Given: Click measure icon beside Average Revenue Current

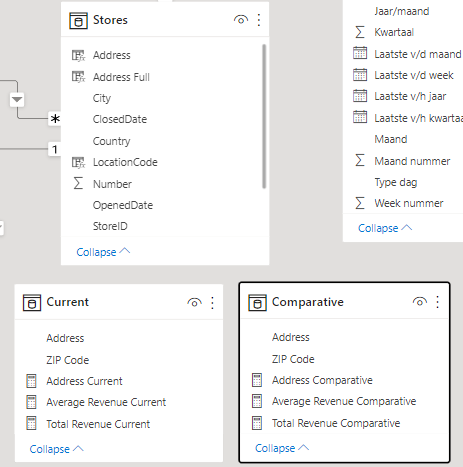Looking at the screenshot, I should (31, 402).
